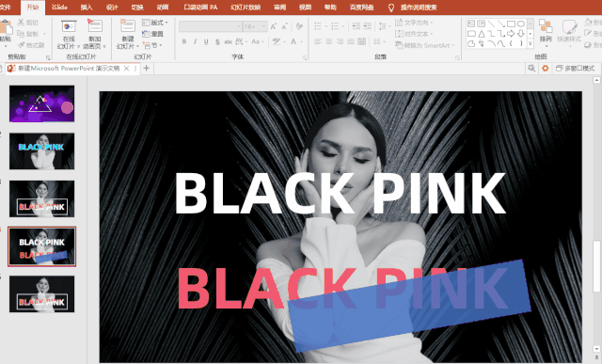Toggle underline formatting

pyautogui.click(x=206, y=41)
